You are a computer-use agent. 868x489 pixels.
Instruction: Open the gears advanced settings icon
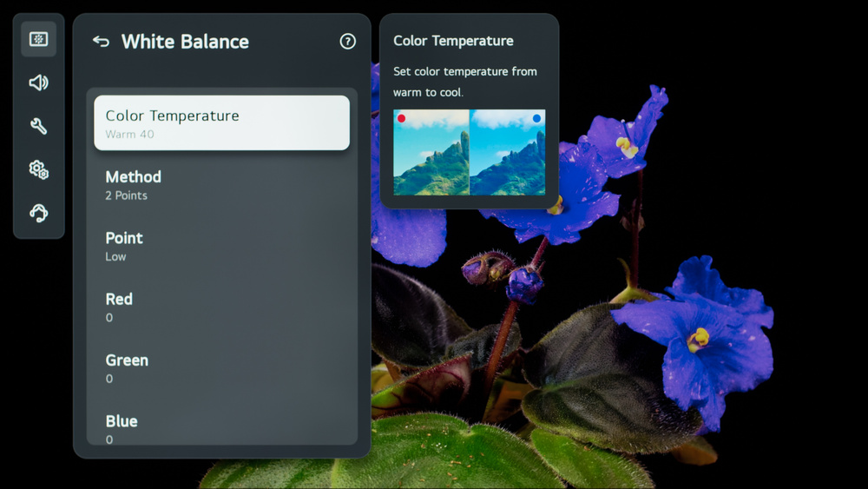click(x=38, y=169)
